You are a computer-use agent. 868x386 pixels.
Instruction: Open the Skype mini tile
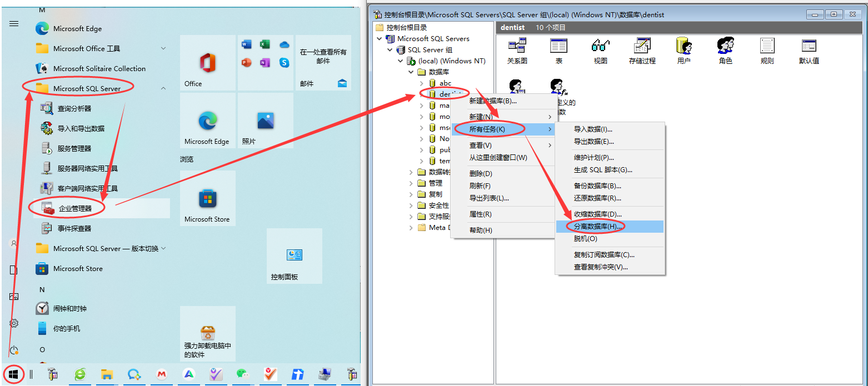click(x=285, y=63)
